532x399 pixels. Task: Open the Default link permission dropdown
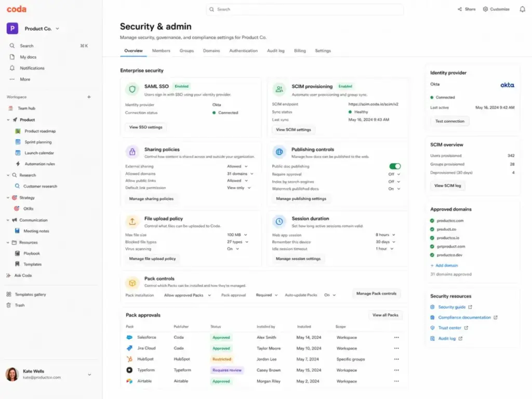[239, 188]
